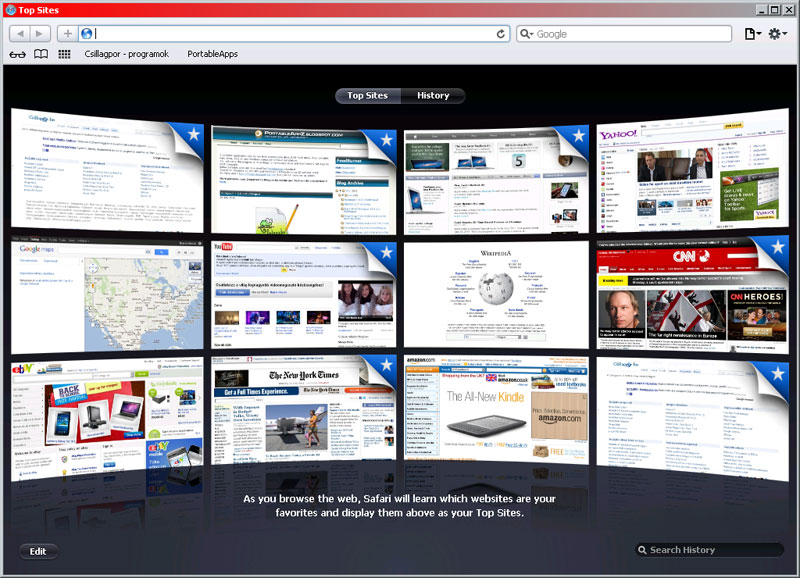The height and width of the screenshot is (578, 800).
Task: Open the Amazon Kindle thumbnail
Action: (496, 410)
